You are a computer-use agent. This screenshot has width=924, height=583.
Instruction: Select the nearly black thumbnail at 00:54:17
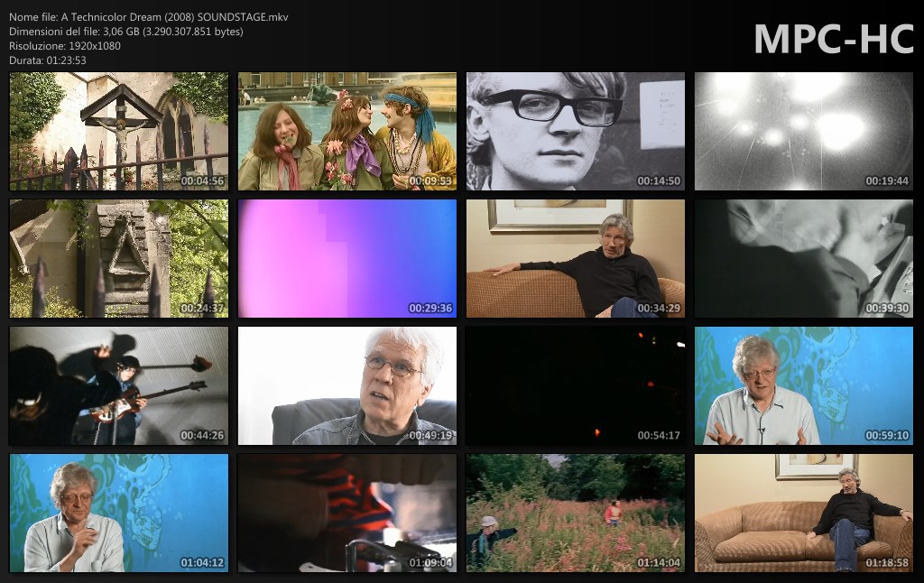click(x=576, y=386)
